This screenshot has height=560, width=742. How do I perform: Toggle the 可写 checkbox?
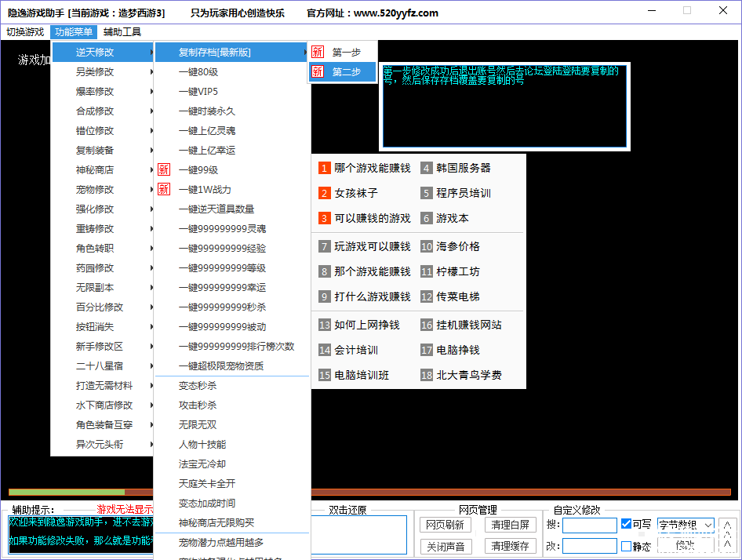(x=626, y=524)
